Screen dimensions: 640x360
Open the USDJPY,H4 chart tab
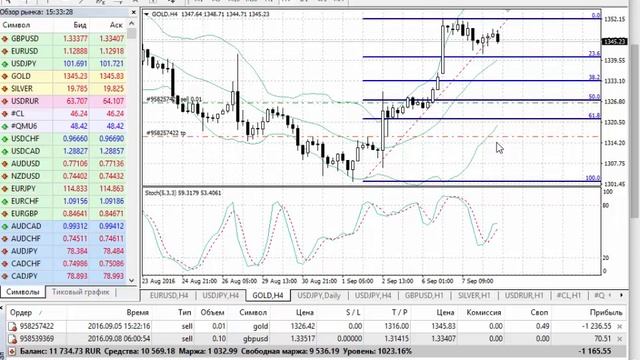[220, 295]
